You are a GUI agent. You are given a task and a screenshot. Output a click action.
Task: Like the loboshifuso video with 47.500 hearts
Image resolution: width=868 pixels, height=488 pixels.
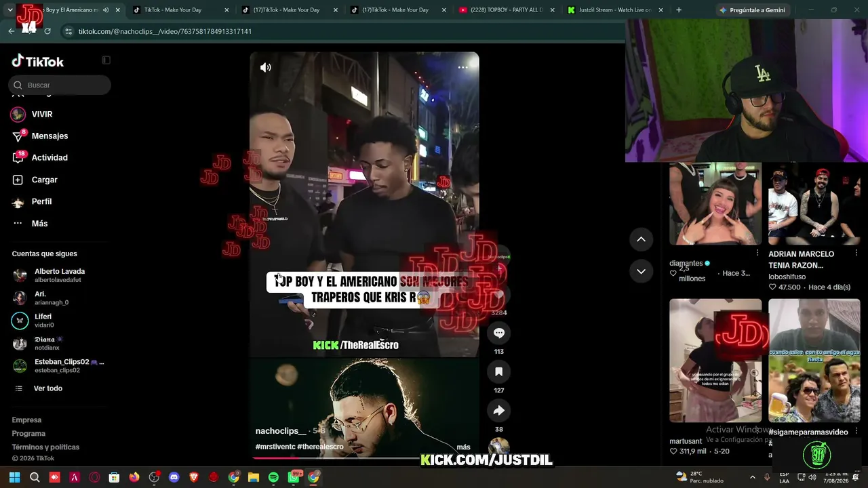772,287
